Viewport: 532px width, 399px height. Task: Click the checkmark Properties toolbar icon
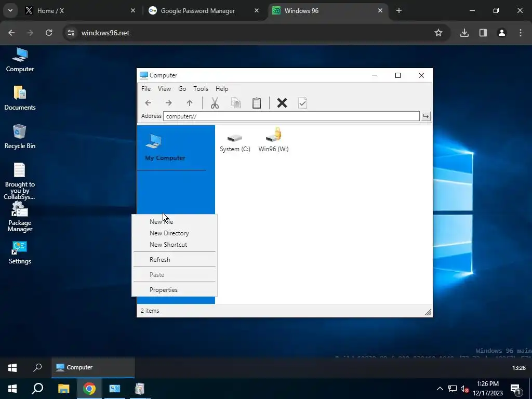click(303, 103)
